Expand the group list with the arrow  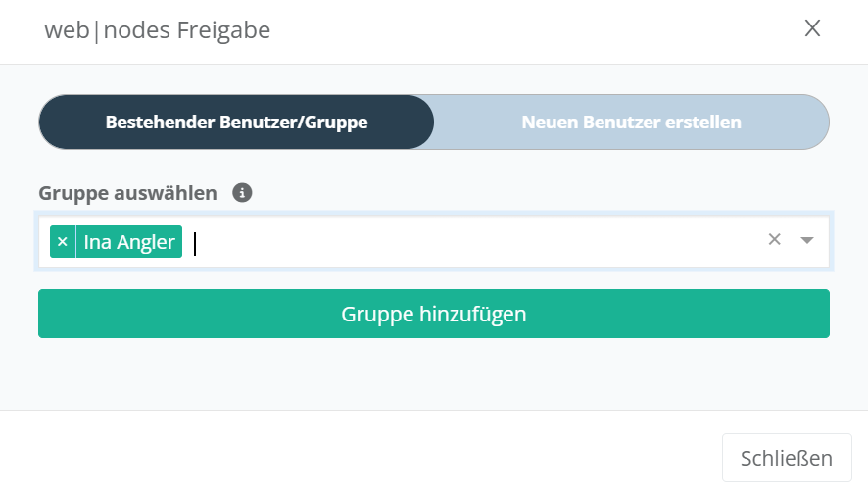click(807, 240)
